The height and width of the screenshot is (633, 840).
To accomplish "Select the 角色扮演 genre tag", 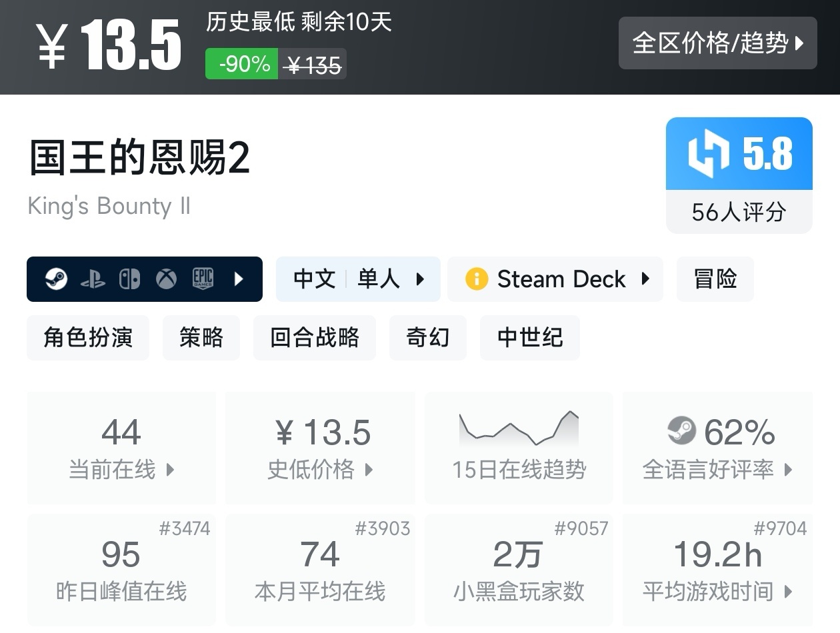I will click(x=88, y=338).
